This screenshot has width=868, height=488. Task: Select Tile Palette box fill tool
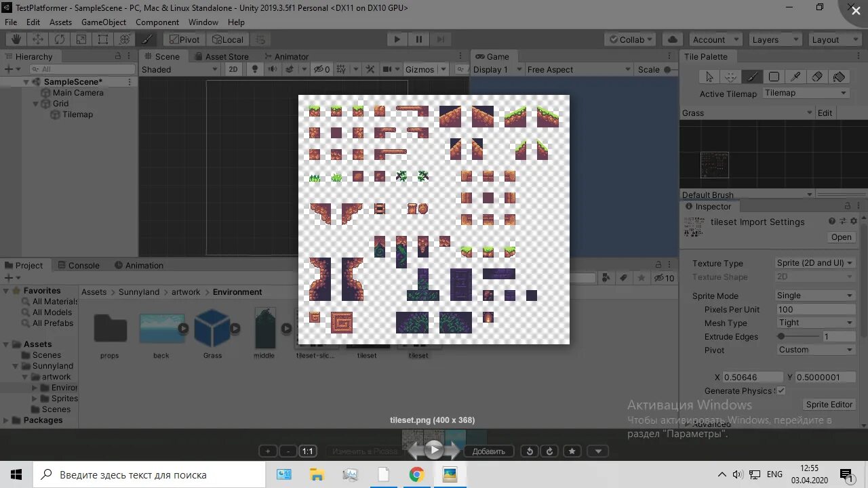coord(773,77)
